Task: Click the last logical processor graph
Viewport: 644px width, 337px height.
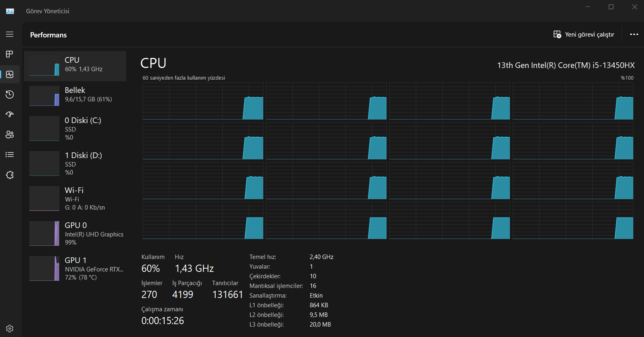Action: click(573, 221)
